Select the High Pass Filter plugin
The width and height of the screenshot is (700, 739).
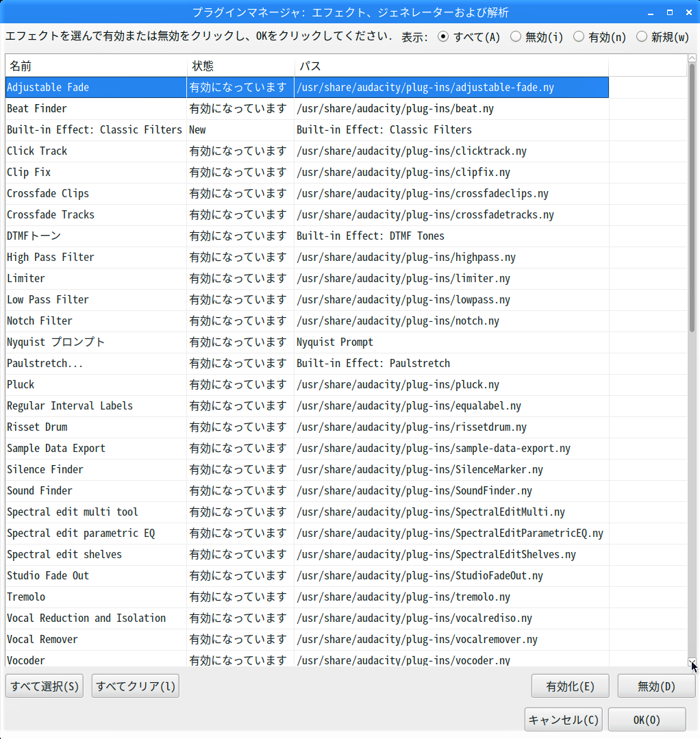click(51, 257)
